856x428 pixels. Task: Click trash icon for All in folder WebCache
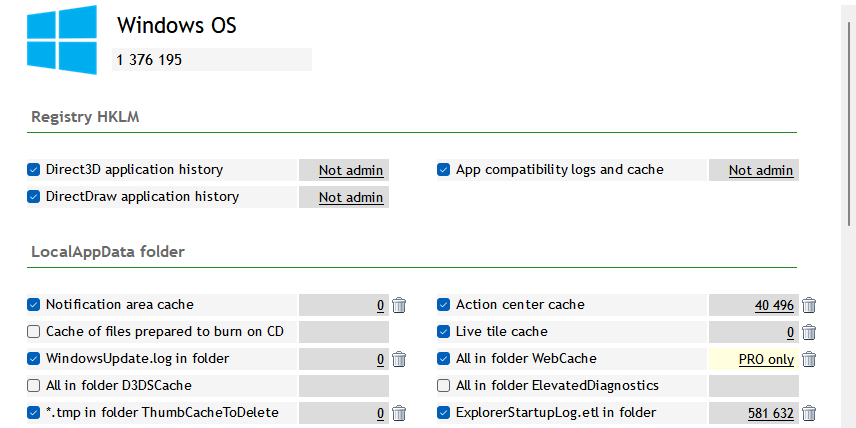coord(809,359)
